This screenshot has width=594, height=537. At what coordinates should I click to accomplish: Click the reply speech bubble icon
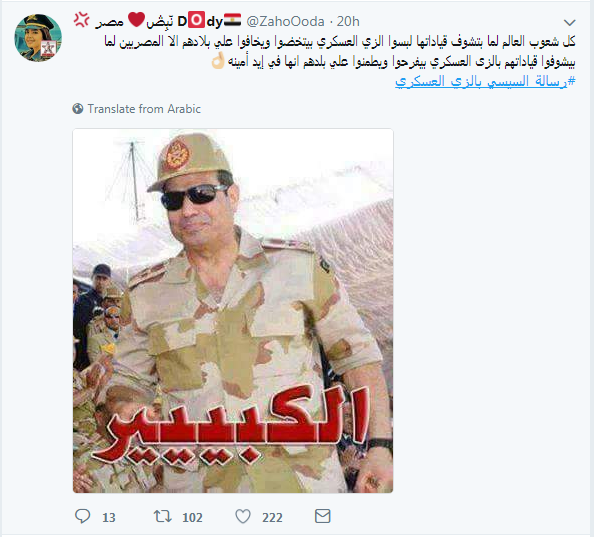[83, 516]
